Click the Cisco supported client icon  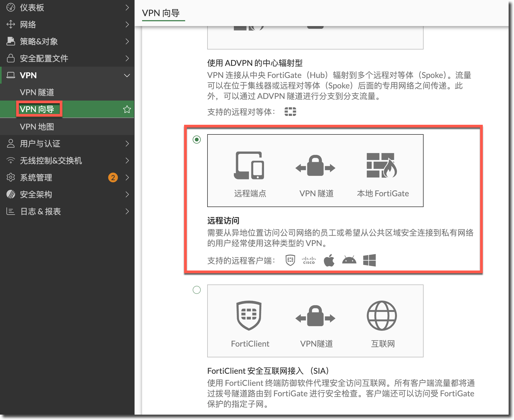click(x=309, y=261)
